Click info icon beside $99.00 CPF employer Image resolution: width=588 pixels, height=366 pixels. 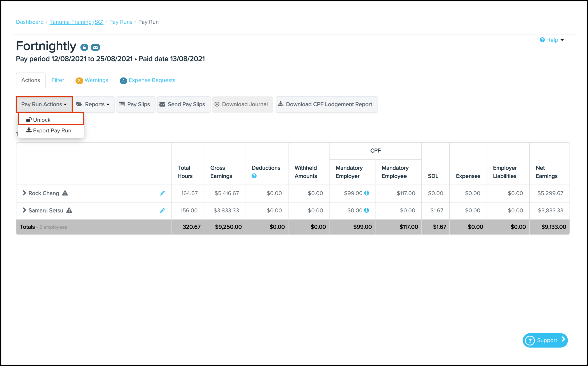[x=367, y=193]
